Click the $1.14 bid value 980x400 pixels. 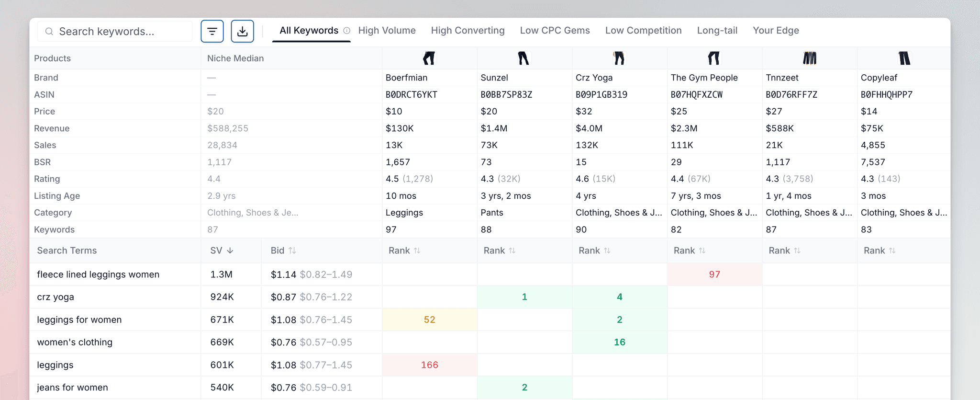pyautogui.click(x=283, y=274)
